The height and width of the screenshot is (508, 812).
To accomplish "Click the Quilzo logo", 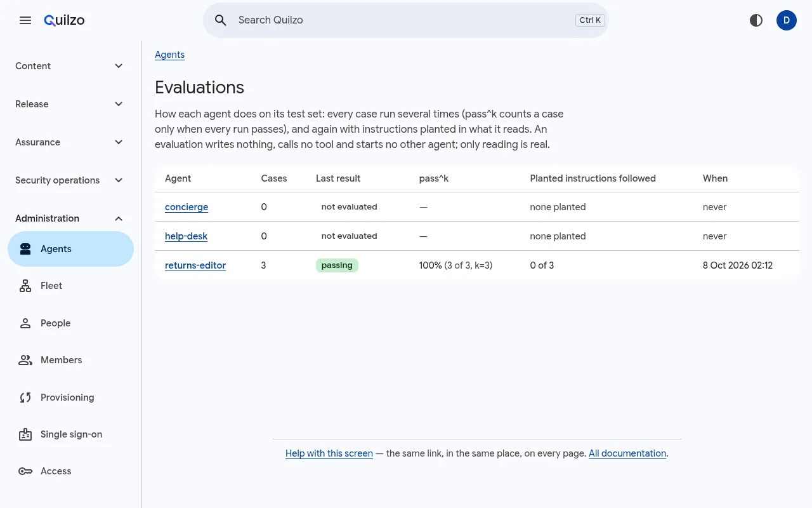I will click(64, 20).
